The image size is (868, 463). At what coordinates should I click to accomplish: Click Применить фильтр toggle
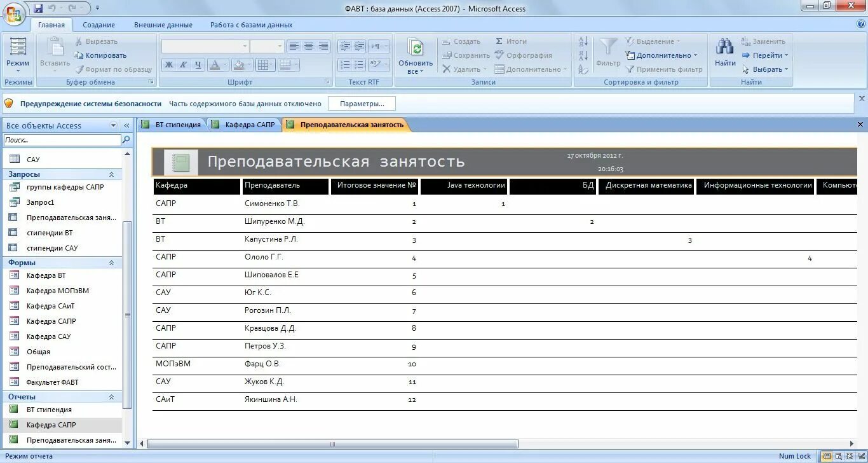[664, 69]
